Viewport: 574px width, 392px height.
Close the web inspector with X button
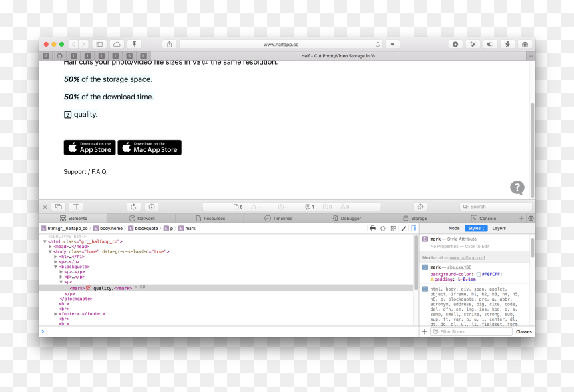pos(45,207)
